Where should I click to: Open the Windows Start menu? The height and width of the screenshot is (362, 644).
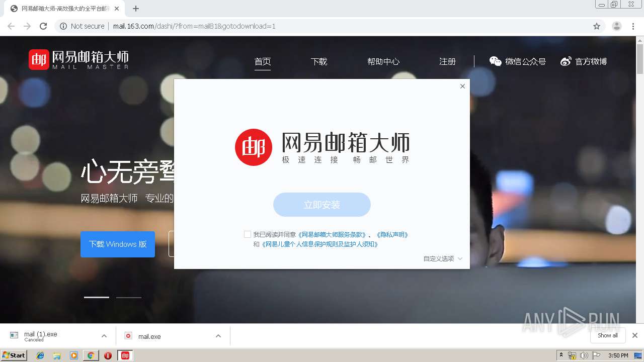point(14,355)
